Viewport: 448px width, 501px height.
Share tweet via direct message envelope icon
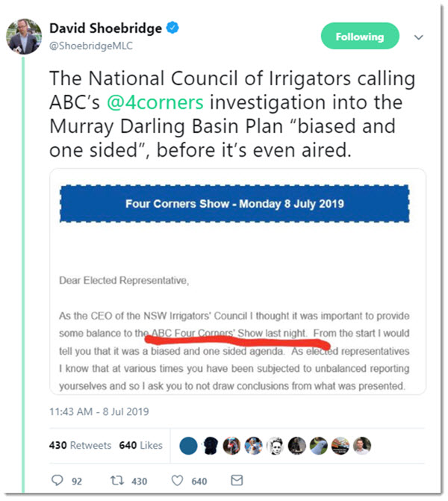pyautogui.click(x=236, y=481)
